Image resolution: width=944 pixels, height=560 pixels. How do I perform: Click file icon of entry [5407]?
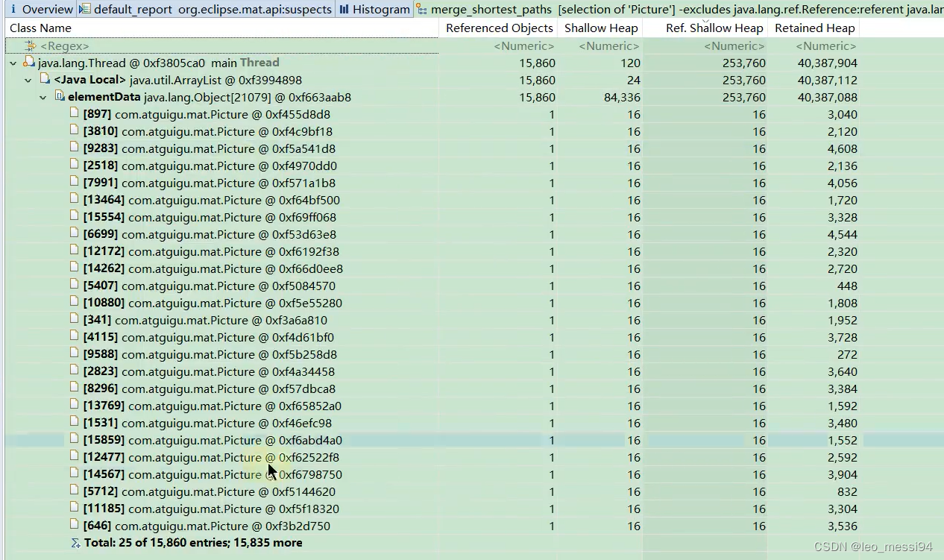pyautogui.click(x=75, y=285)
